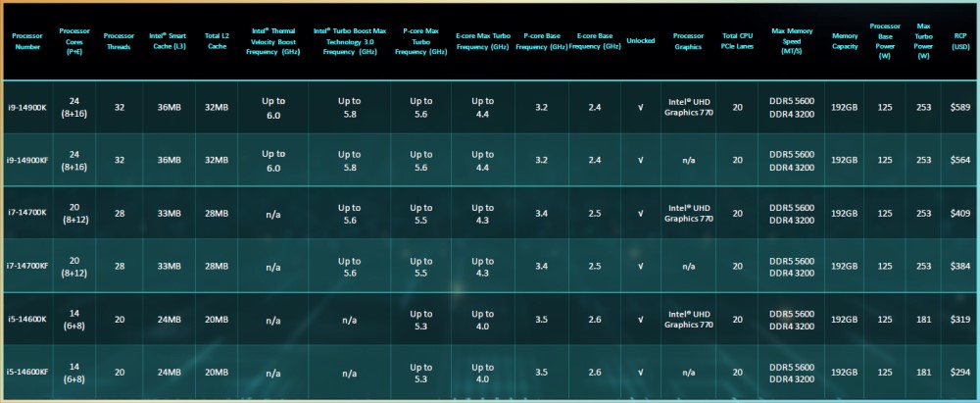
Task: Click the i9-14900K processor number cell
Action: [27, 107]
